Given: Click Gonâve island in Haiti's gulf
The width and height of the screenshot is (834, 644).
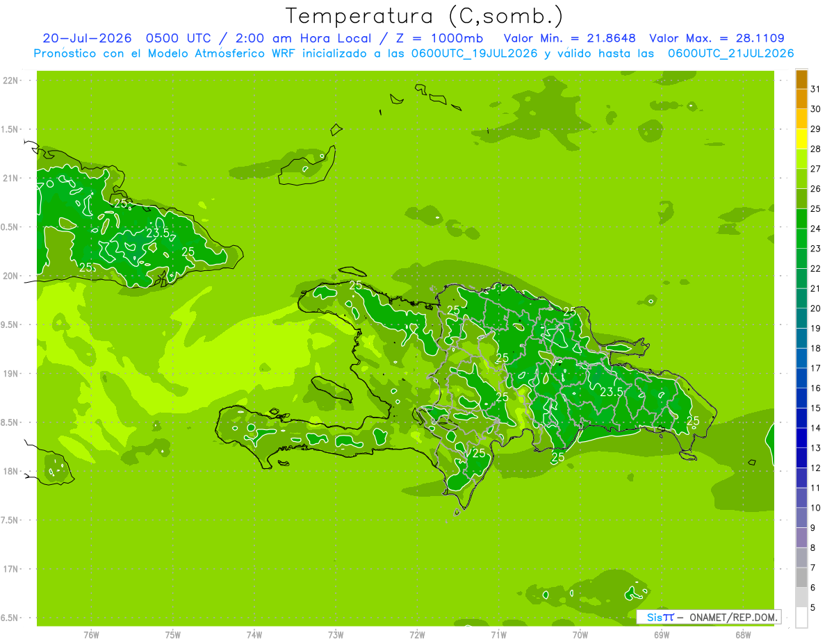Looking at the screenshot, I should 332,390.
